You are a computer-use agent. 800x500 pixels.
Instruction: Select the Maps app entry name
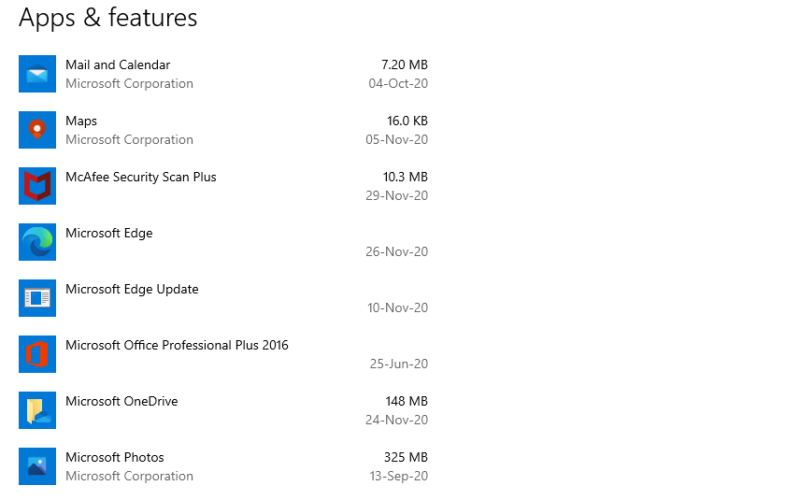click(x=81, y=121)
